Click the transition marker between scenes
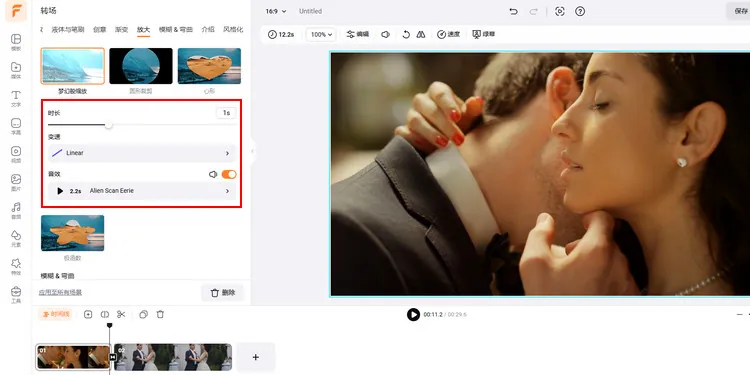This screenshot has height=375, width=750. point(112,357)
